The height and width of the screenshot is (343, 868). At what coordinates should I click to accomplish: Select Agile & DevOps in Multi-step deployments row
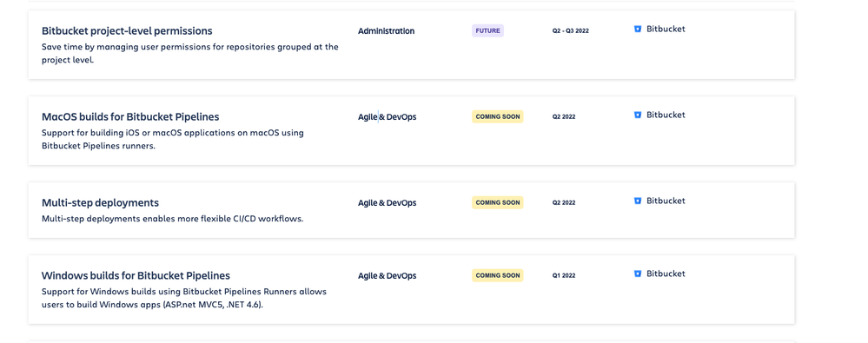click(387, 202)
